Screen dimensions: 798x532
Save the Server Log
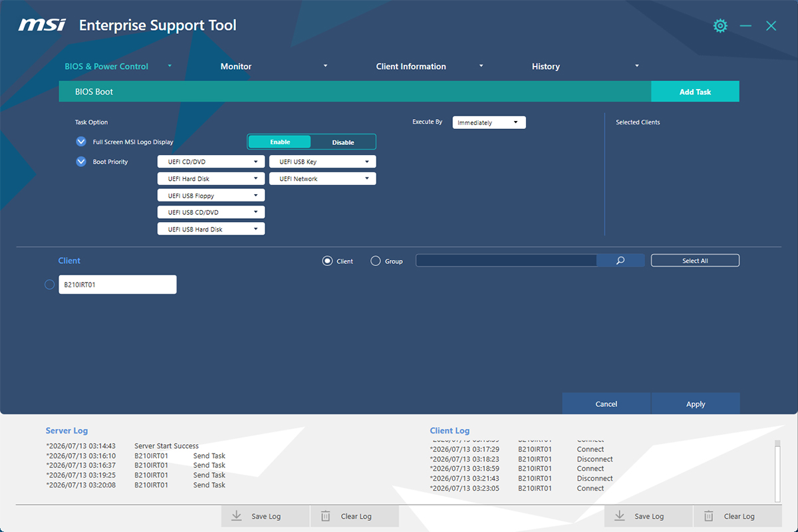(x=265, y=516)
